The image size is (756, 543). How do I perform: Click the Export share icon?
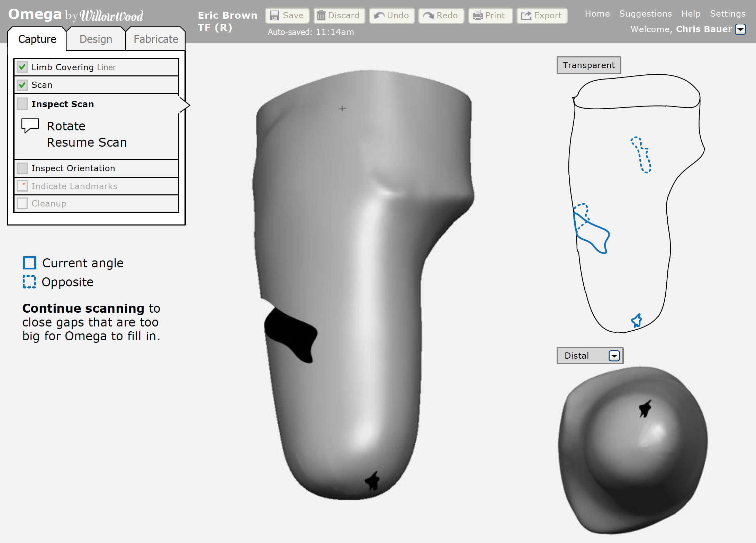pos(526,16)
